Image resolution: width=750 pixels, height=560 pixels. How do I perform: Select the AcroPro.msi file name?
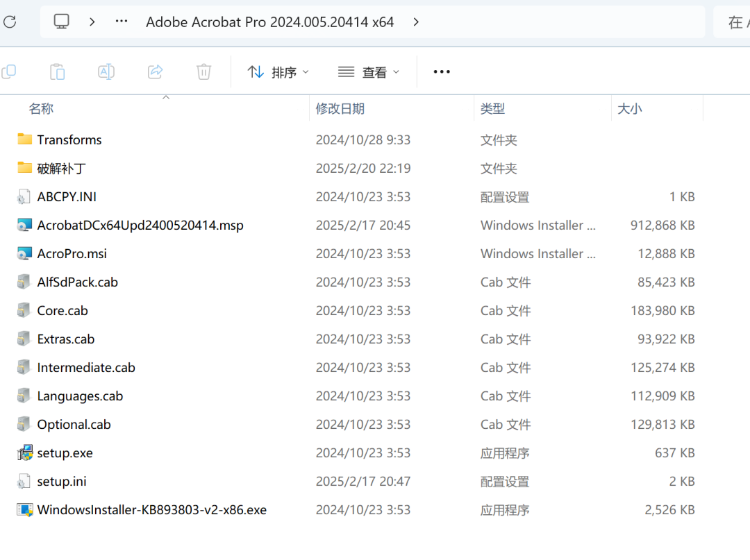(x=72, y=254)
